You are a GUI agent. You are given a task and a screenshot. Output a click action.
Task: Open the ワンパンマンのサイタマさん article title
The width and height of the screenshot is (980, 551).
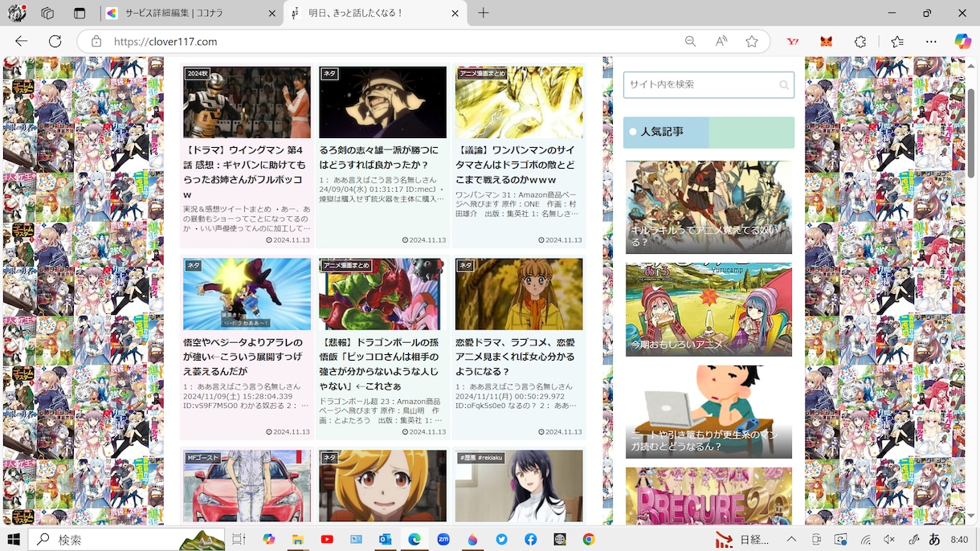pos(517,165)
